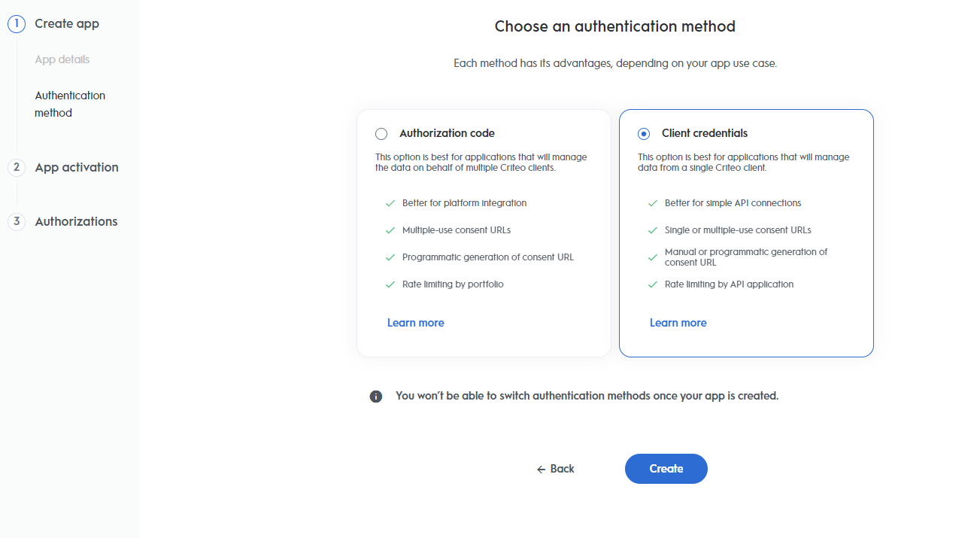Open Learn more under Authorization code

(x=416, y=323)
